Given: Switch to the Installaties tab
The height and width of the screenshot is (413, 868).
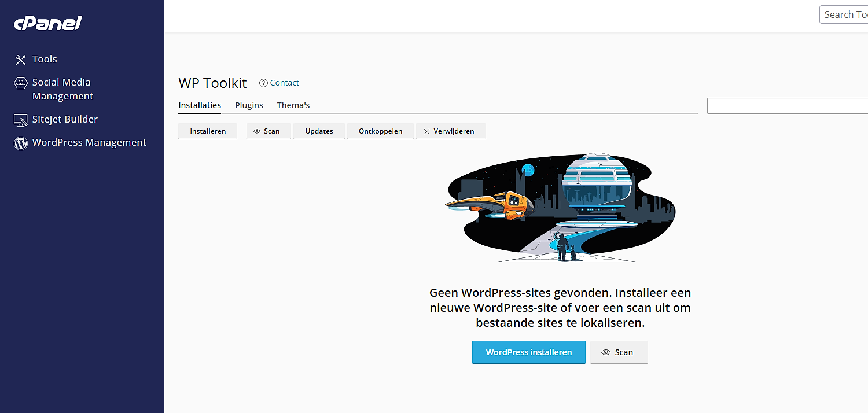Looking at the screenshot, I should tap(200, 105).
